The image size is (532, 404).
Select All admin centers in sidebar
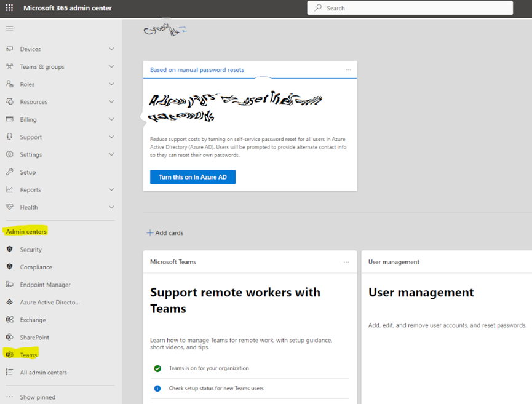click(x=43, y=373)
